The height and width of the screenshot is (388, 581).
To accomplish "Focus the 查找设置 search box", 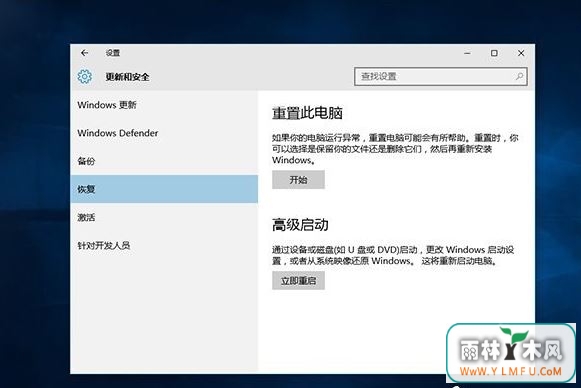I will tap(441, 76).
